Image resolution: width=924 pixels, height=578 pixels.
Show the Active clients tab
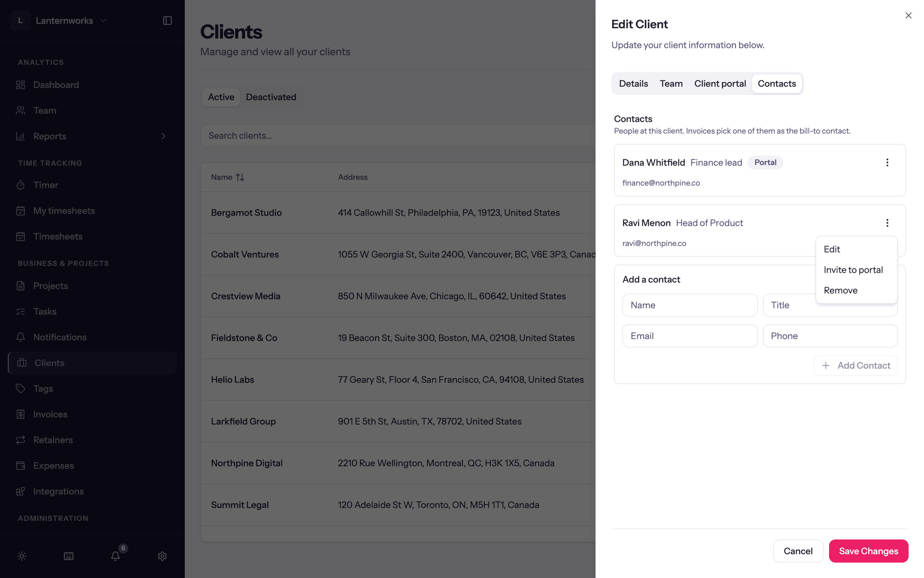pyautogui.click(x=221, y=97)
